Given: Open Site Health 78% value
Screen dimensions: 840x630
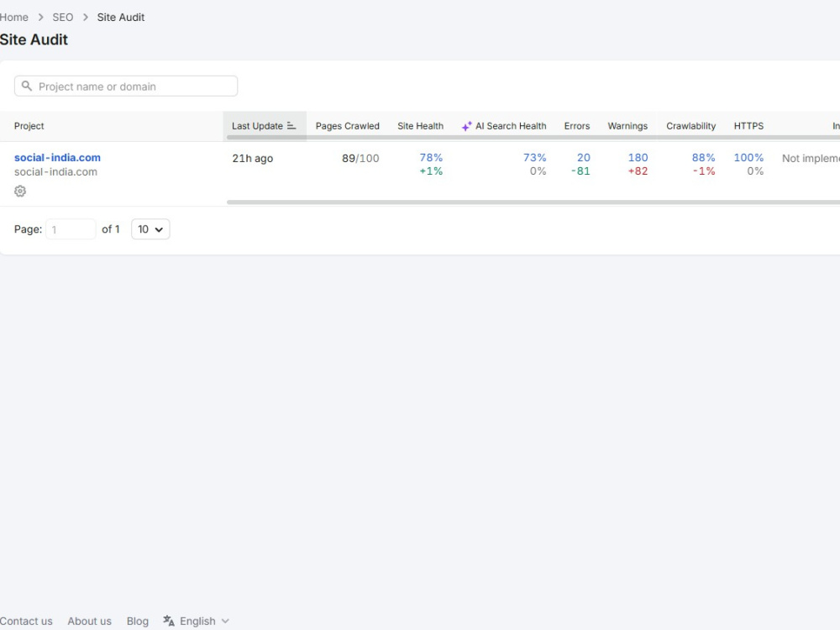Looking at the screenshot, I should (x=431, y=158).
